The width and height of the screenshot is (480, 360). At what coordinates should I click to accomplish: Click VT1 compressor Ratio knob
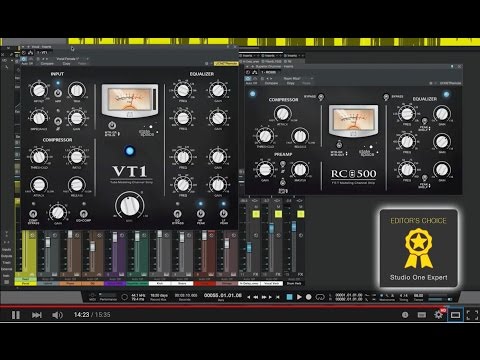[77, 156]
